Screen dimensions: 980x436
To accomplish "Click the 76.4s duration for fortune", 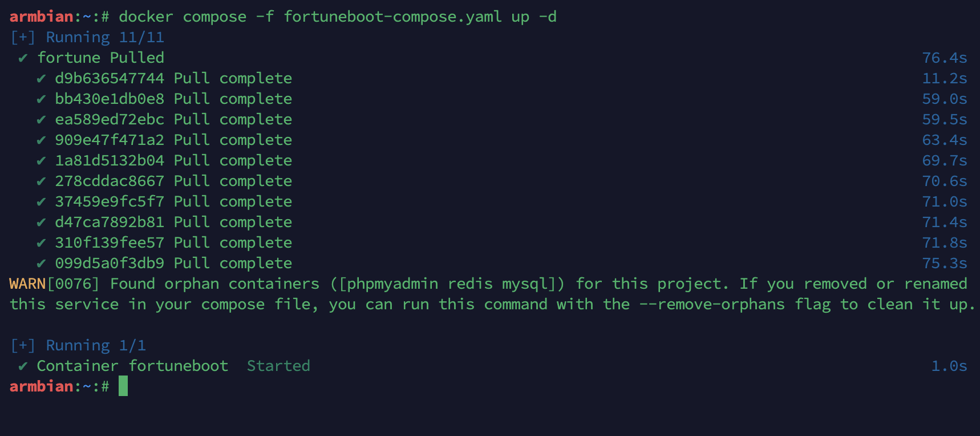I will pyautogui.click(x=945, y=58).
